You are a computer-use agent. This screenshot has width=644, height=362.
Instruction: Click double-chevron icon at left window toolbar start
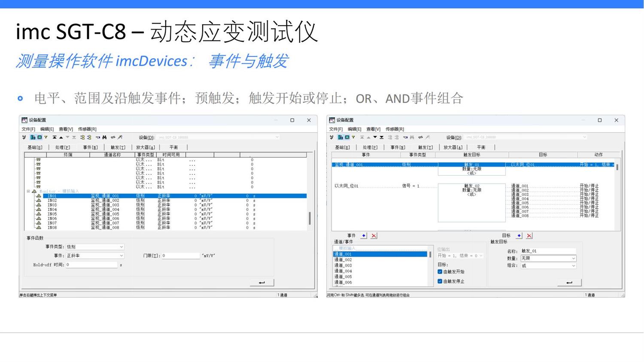(x=24, y=137)
